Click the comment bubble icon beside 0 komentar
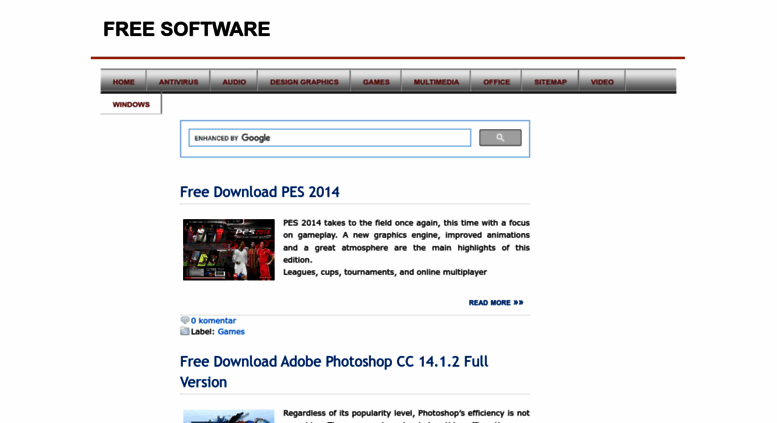The width and height of the screenshot is (777, 423). 185,320
